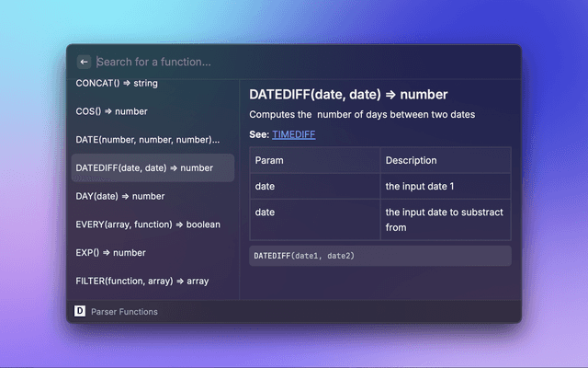Click the D logo icon in footer
This screenshot has height=368, width=588.
tap(80, 312)
